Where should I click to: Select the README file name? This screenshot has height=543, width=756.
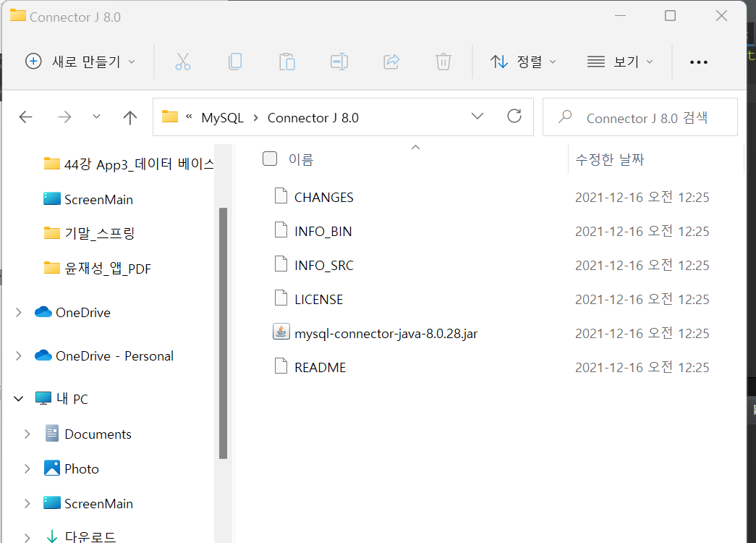click(320, 368)
